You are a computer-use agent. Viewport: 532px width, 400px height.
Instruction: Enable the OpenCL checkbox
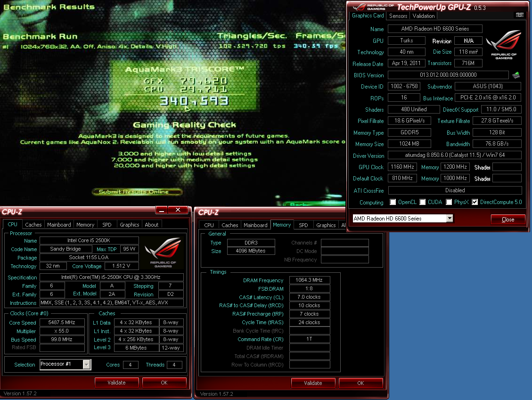click(393, 202)
